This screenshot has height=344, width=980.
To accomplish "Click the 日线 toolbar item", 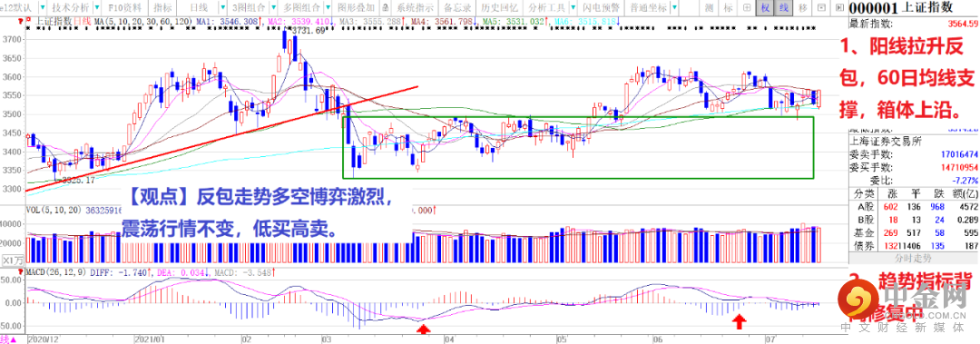I will tap(199, 7).
